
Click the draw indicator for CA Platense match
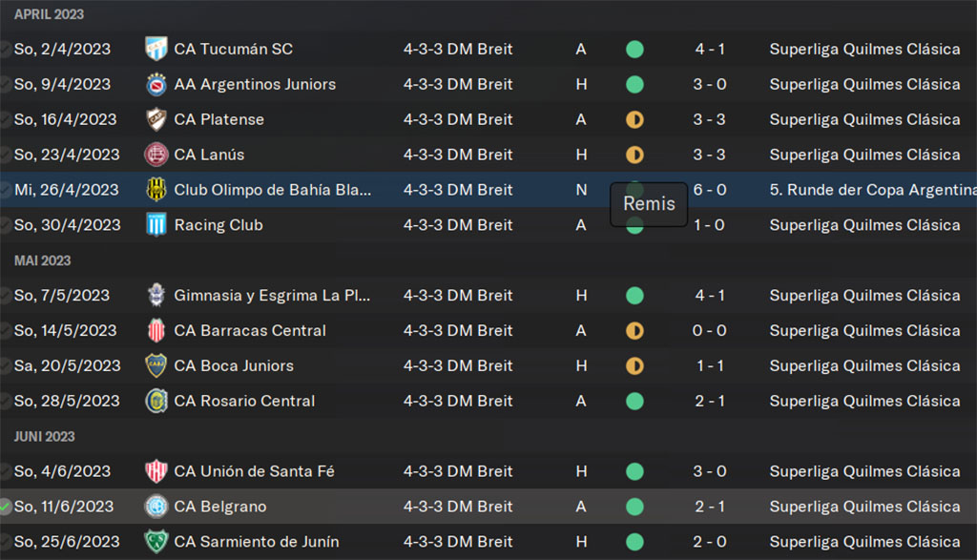(x=634, y=119)
